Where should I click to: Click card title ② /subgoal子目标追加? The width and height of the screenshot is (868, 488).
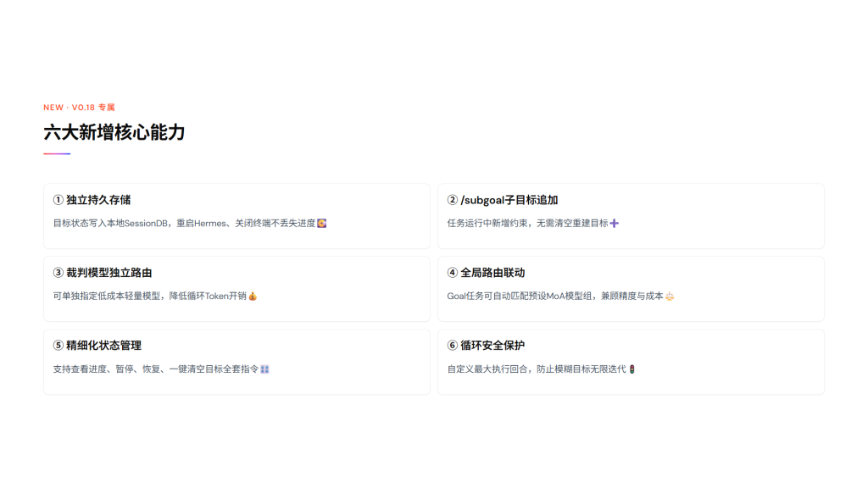pos(502,200)
